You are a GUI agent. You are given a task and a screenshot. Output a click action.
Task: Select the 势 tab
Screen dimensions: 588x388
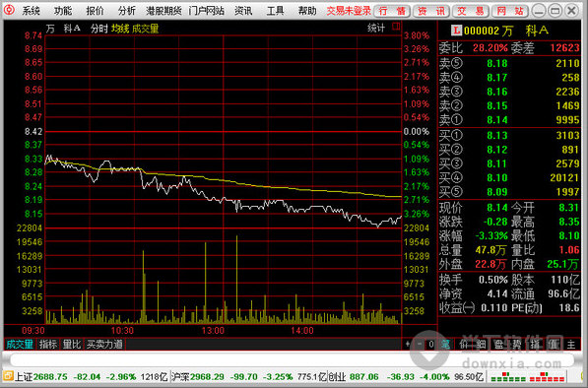point(517,344)
